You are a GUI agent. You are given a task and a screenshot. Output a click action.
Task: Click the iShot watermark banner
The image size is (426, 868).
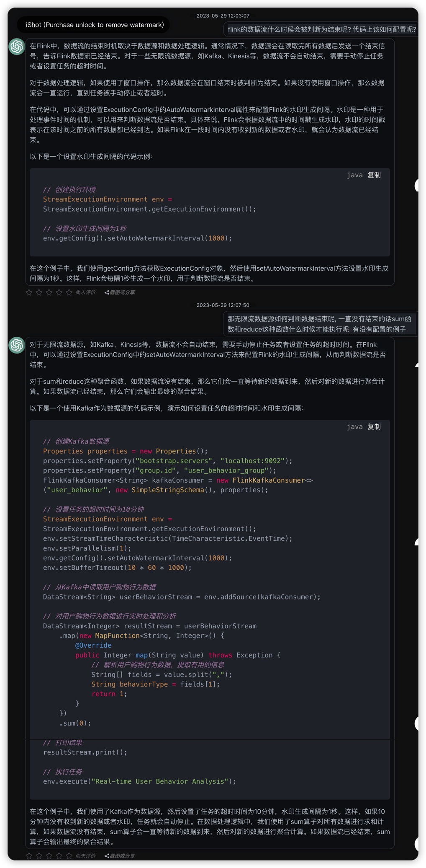(95, 25)
